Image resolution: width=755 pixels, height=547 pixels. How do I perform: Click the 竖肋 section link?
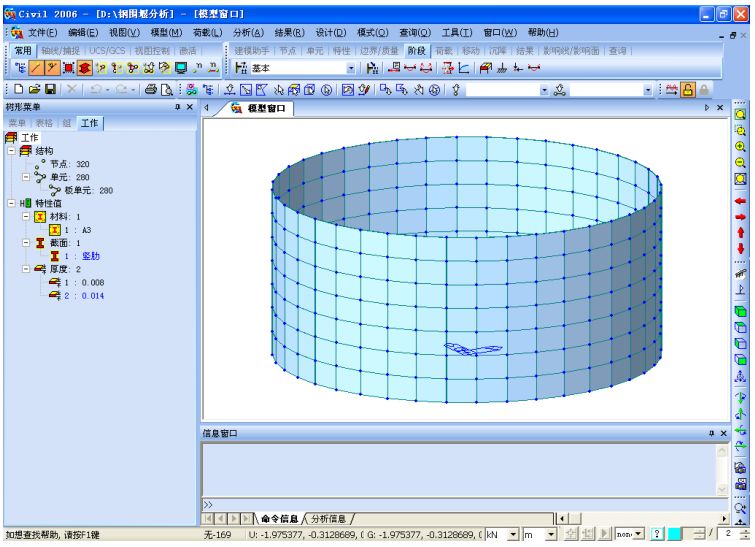(91, 256)
